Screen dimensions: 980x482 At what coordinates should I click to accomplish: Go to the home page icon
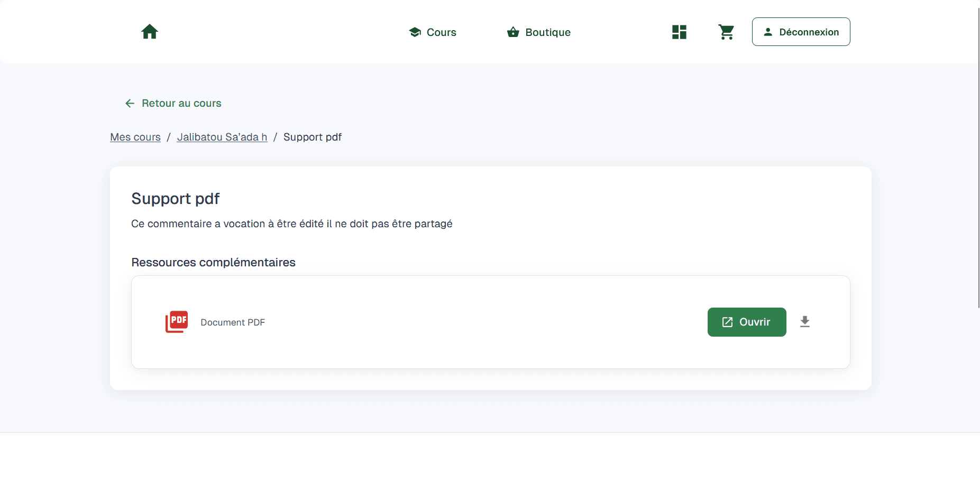150,32
